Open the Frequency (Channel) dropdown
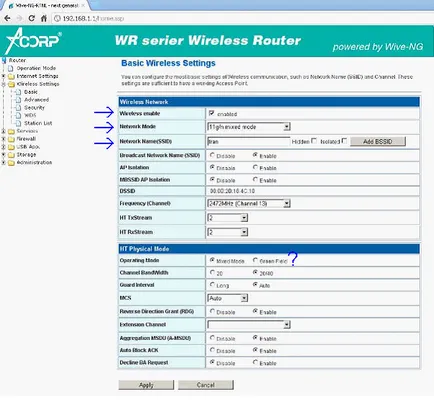The height and width of the screenshot is (407, 434). click(x=249, y=203)
